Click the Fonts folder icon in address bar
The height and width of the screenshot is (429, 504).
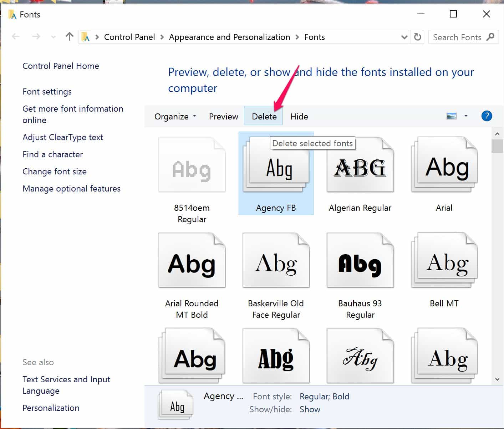86,37
